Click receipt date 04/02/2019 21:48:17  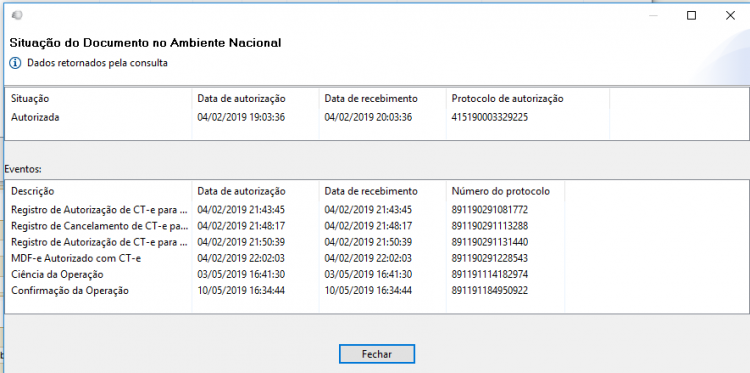coord(368,226)
